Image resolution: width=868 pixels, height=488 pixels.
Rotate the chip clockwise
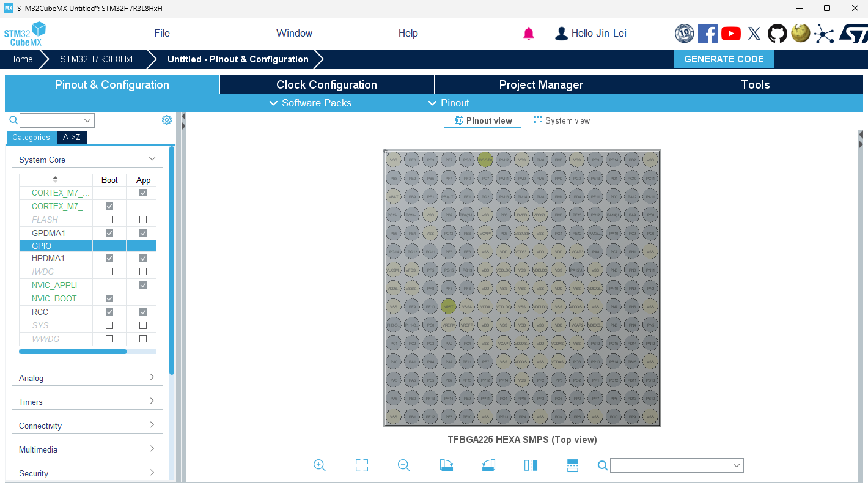pyautogui.click(x=446, y=465)
